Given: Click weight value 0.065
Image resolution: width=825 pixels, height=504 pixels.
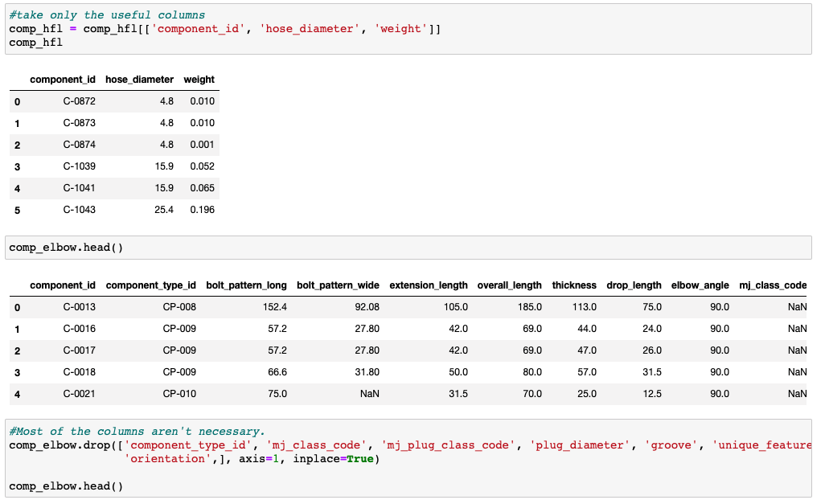Looking at the screenshot, I should [203, 188].
